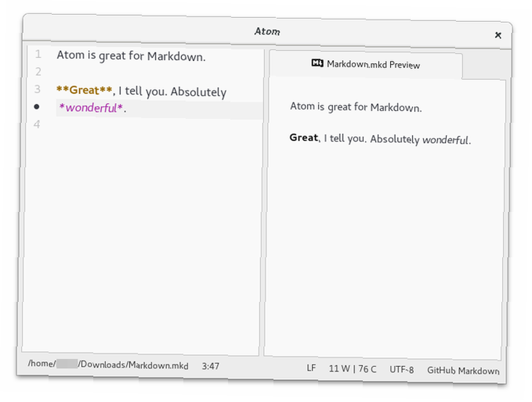The image size is (532, 402).
Task: Click line number 2 in gutter
Action: pyautogui.click(x=38, y=72)
